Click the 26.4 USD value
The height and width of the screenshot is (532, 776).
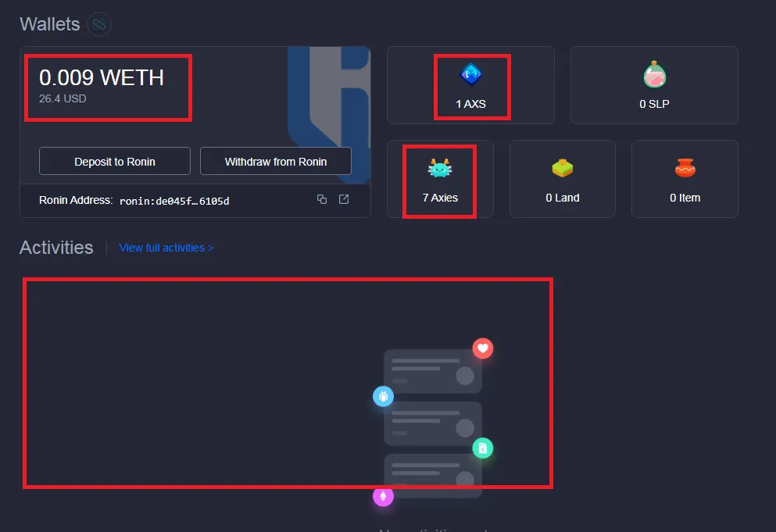(63, 98)
